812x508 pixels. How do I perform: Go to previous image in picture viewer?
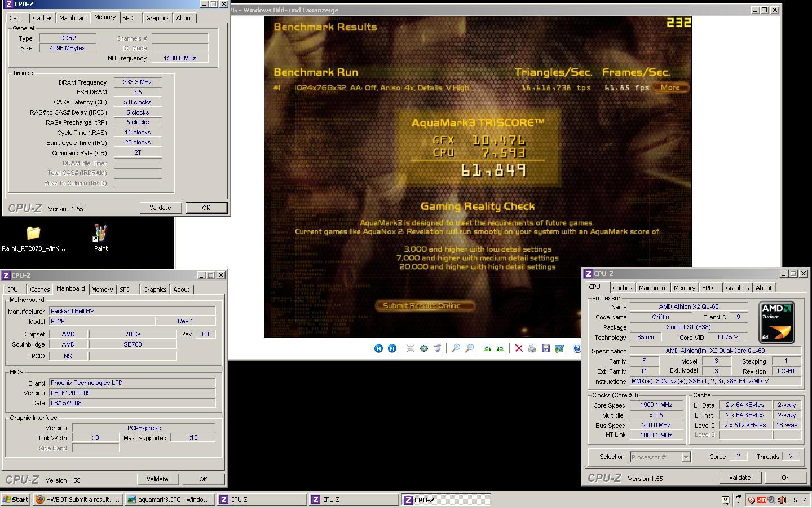pyautogui.click(x=378, y=348)
